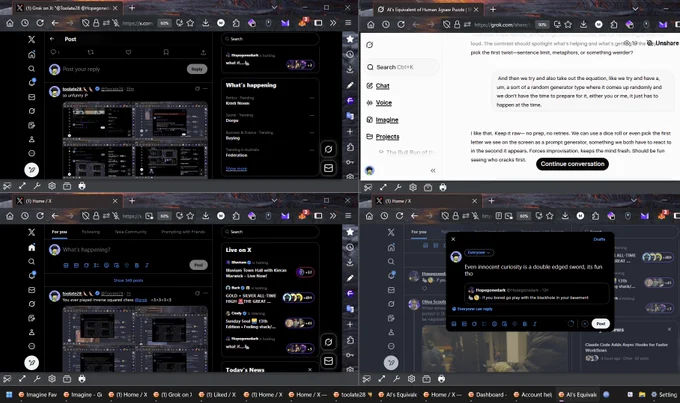This screenshot has width=680, height=403.
Task: Add media icon in bottom-right compose dialog
Action: 454,324
